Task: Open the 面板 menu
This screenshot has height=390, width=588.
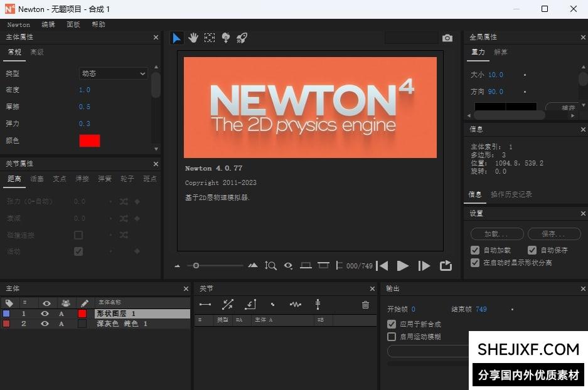Action: coord(73,24)
